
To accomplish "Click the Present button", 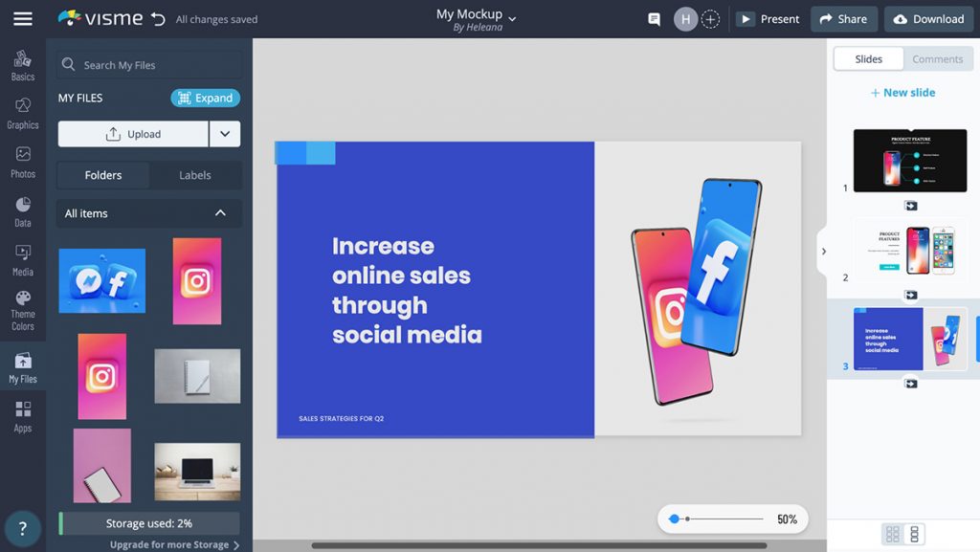I will pyautogui.click(x=768, y=18).
